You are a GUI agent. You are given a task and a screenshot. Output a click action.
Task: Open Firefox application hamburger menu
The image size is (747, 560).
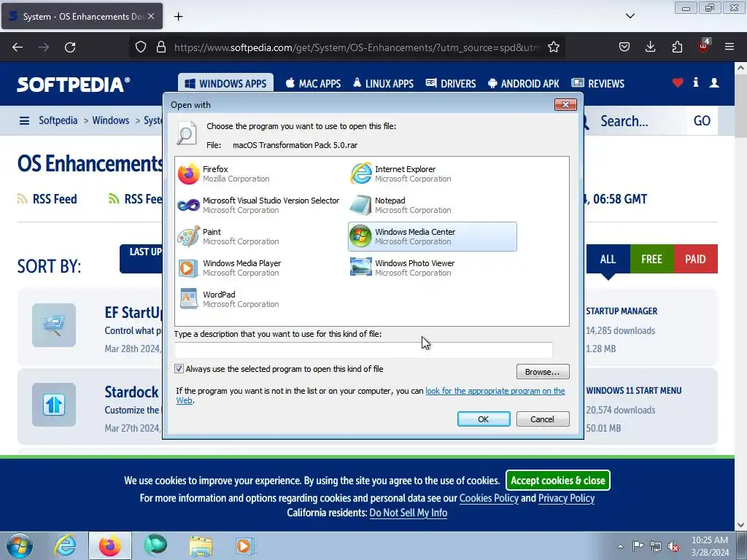point(729,47)
